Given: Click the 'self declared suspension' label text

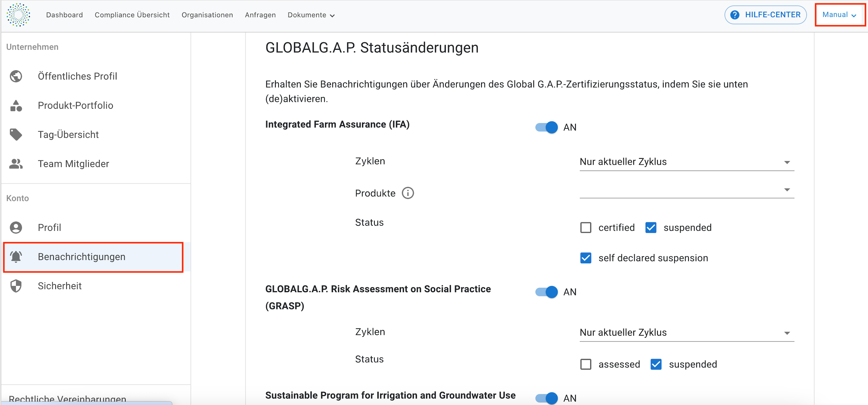Looking at the screenshot, I should [653, 258].
